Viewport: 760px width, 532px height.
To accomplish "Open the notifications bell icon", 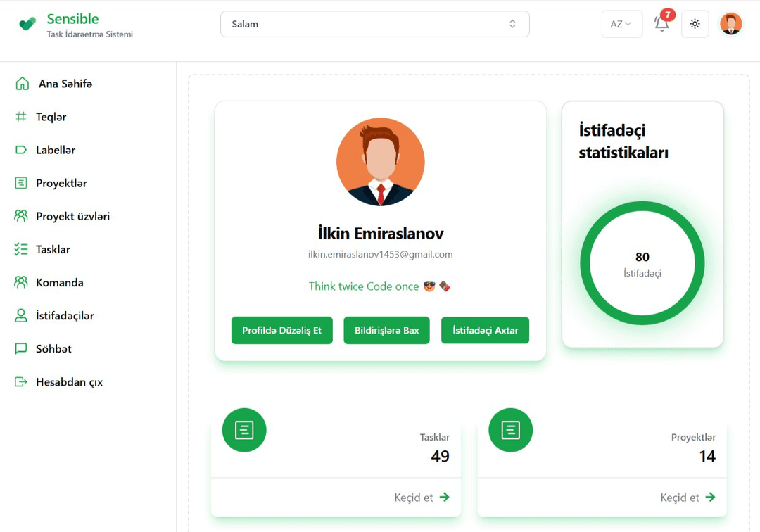I will [x=661, y=24].
